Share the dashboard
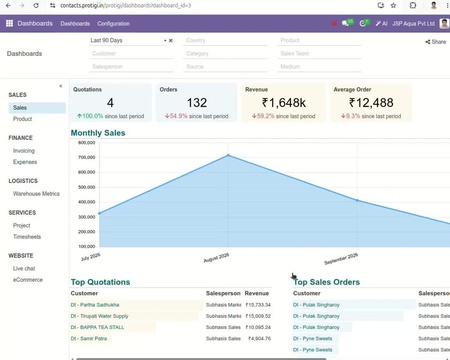 click(436, 42)
